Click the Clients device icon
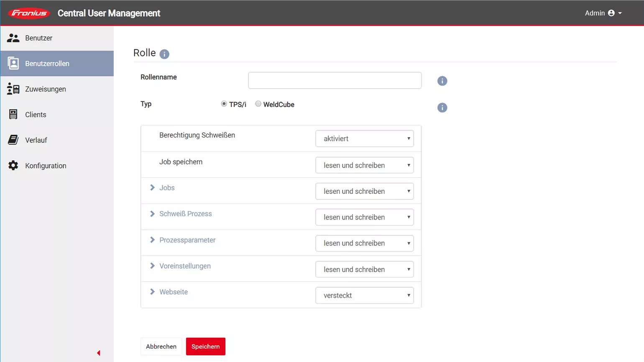This screenshot has width=644, height=362. point(13,115)
